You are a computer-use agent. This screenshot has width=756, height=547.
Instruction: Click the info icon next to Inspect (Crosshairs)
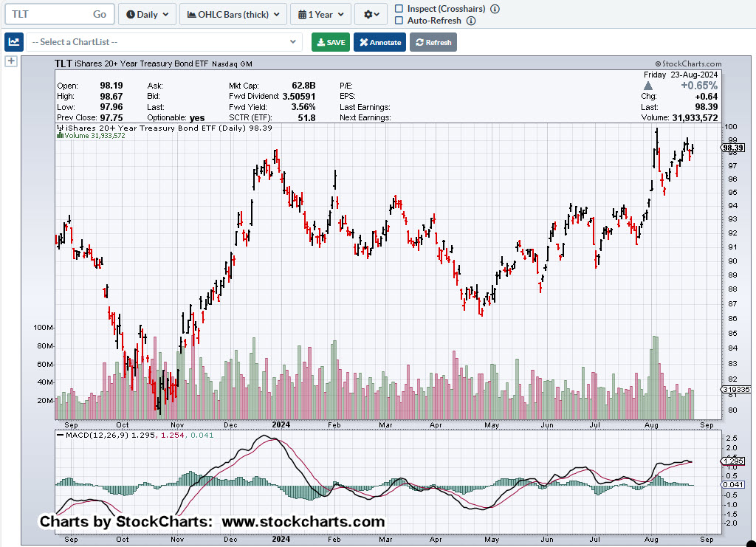point(495,9)
